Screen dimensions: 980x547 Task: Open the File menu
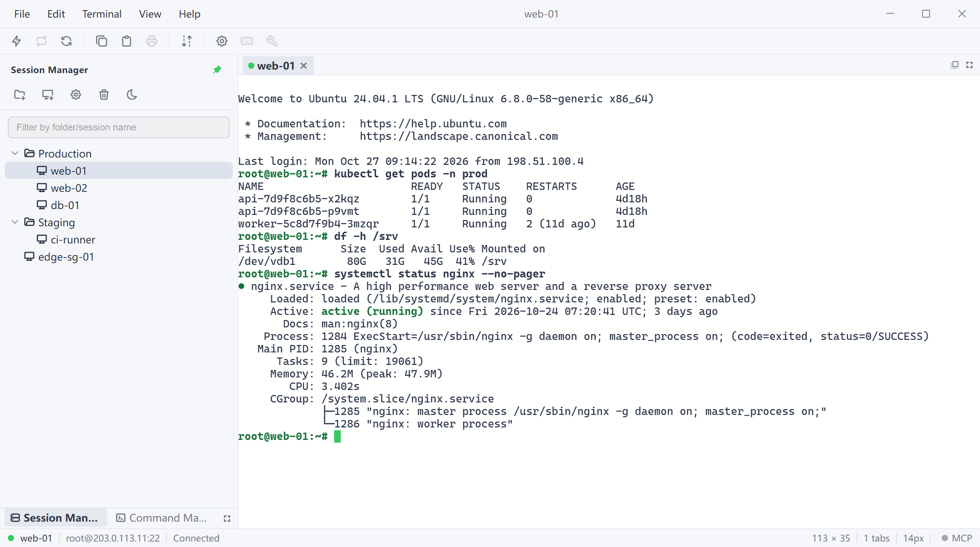(x=22, y=14)
